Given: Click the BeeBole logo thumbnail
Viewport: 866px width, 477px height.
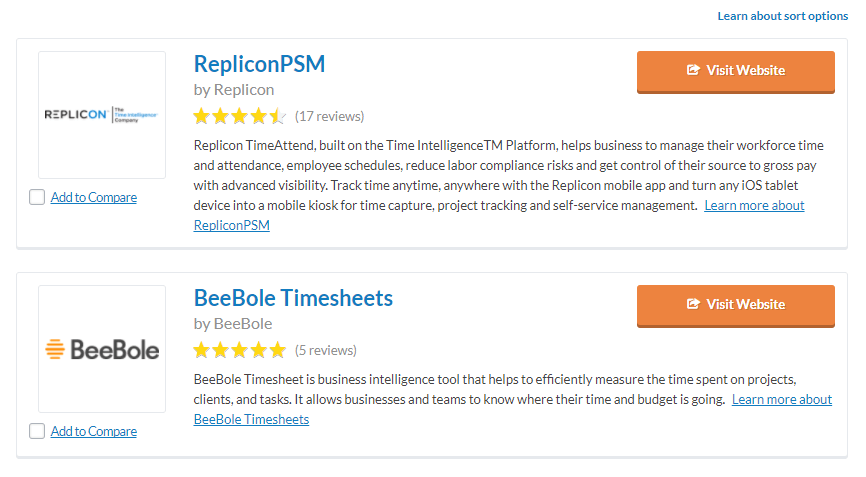Looking at the screenshot, I should (x=102, y=349).
